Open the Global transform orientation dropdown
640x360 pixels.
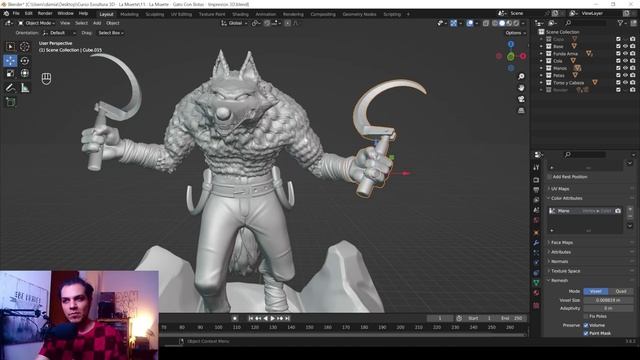click(234, 23)
